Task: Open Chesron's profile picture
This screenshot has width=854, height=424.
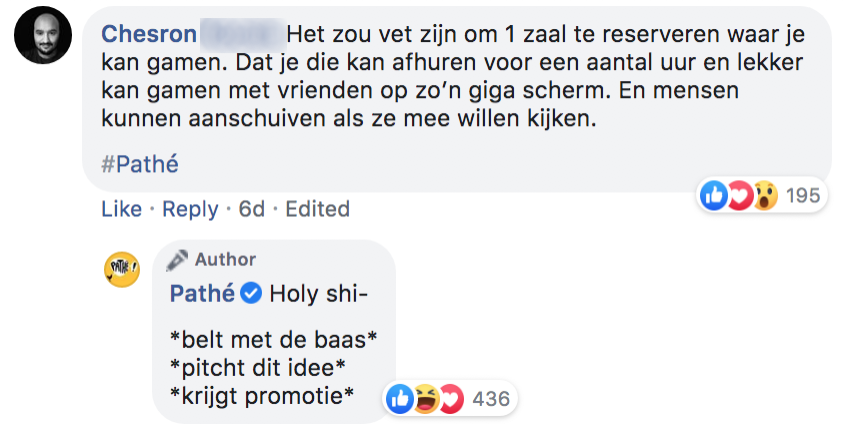Action: tap(43, 35)
